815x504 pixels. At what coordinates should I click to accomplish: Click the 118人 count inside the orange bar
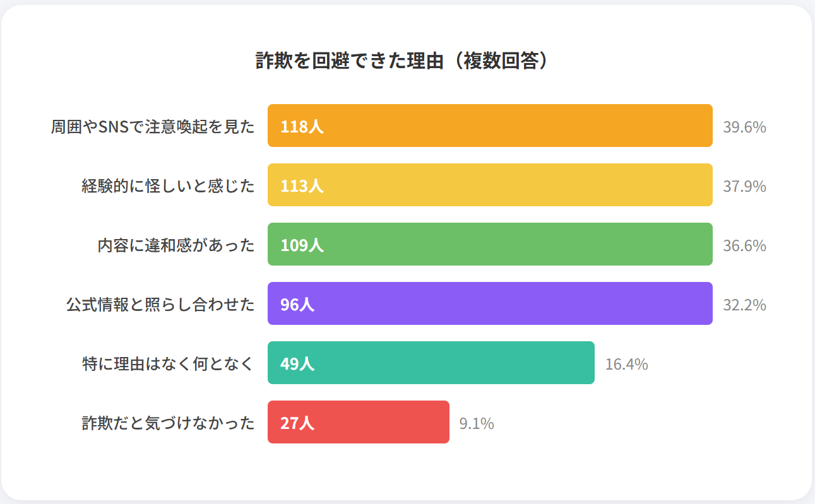point(302,126)
